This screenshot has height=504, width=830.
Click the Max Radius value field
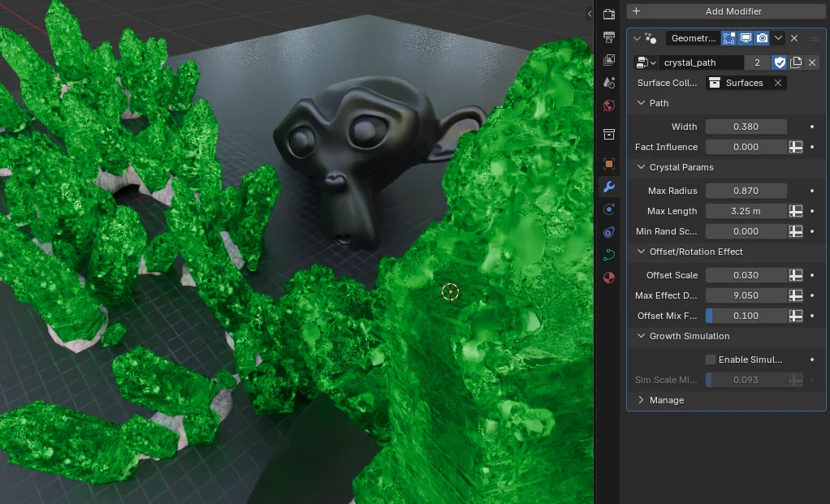point(746,191)
